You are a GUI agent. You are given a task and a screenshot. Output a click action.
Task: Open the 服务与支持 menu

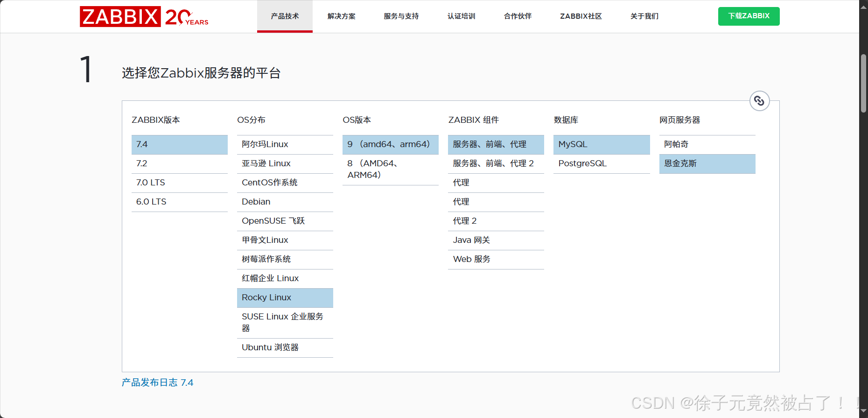(401, 16)
